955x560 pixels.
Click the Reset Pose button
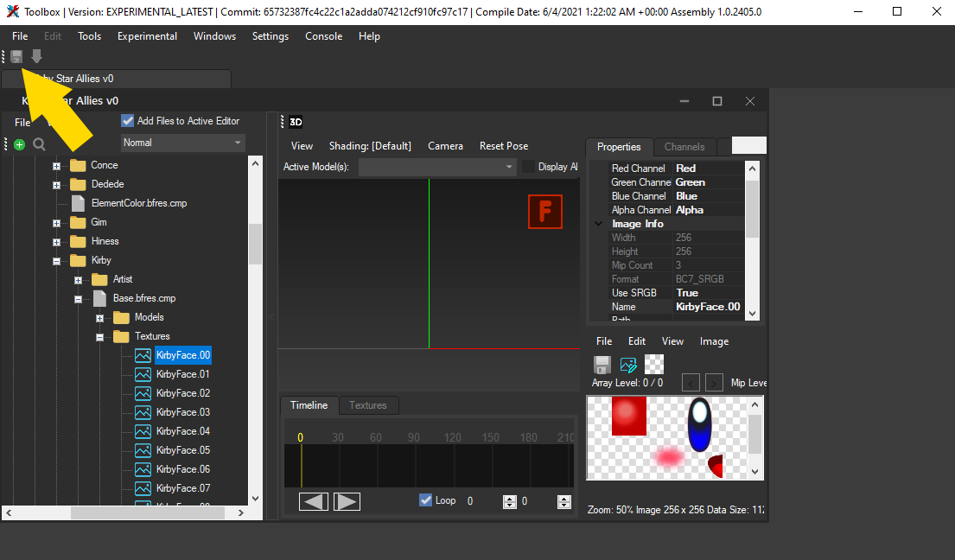[503, 145]
